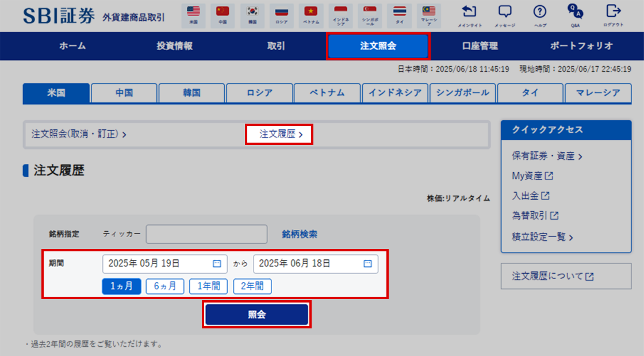This screenshot has width=644, height=356.
Task: Open the ヘルプ question mark icon
Action: tap(539, 12)
